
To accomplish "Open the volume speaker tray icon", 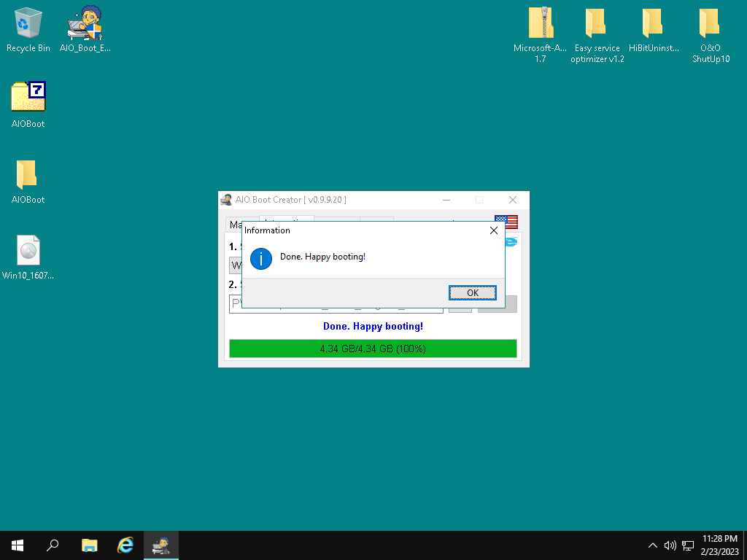I will tap(670, 545).
